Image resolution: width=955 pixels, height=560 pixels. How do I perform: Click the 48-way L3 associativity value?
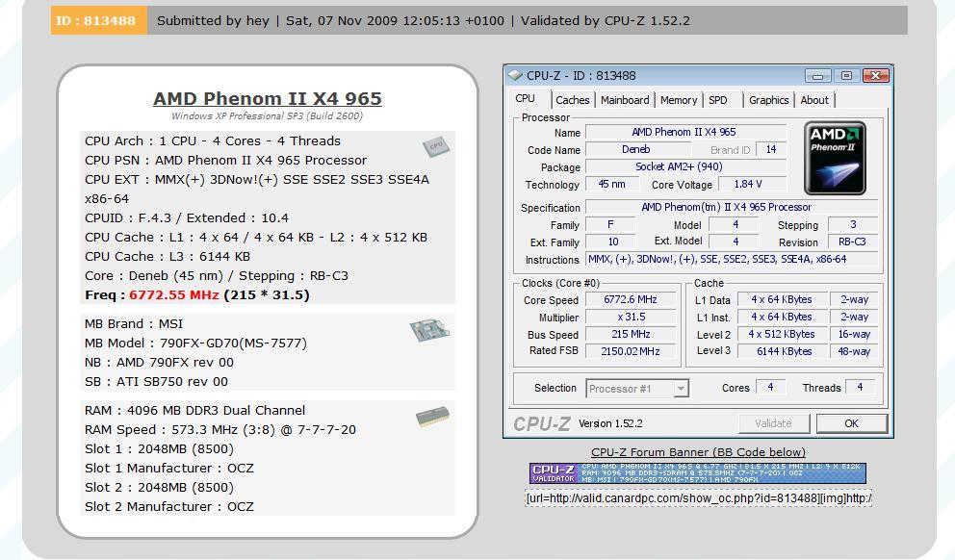coord(854,351)
